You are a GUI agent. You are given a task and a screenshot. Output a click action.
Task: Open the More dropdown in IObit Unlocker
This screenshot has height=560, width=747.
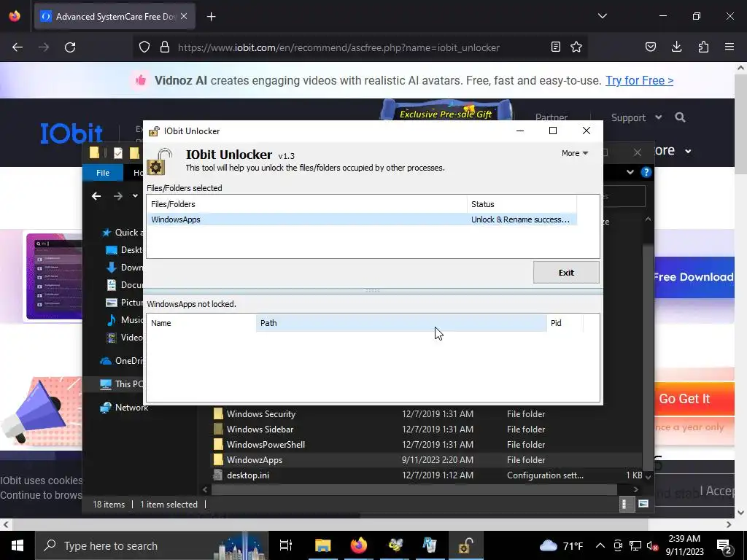pos(575,153)
